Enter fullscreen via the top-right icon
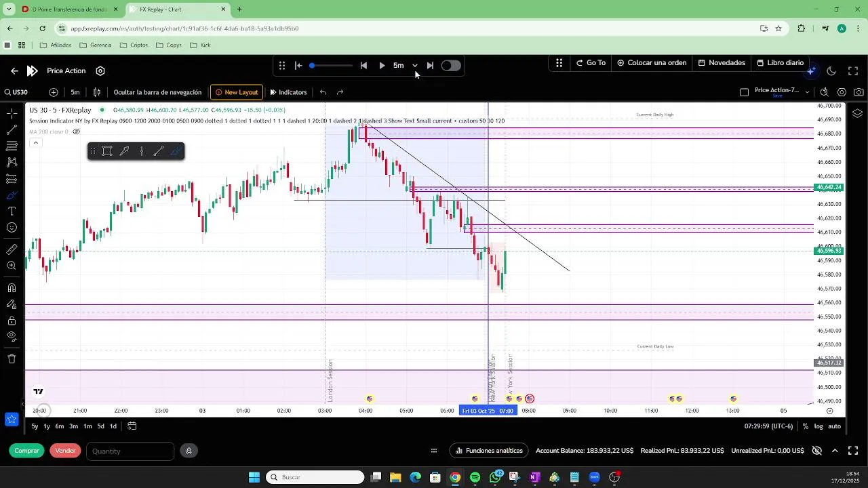Image resolution: width=868 pixels, height=488 pixels. [854, 70]
